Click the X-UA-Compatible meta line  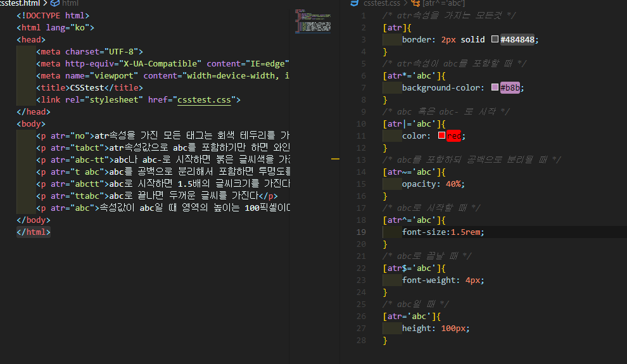[162, 63]
